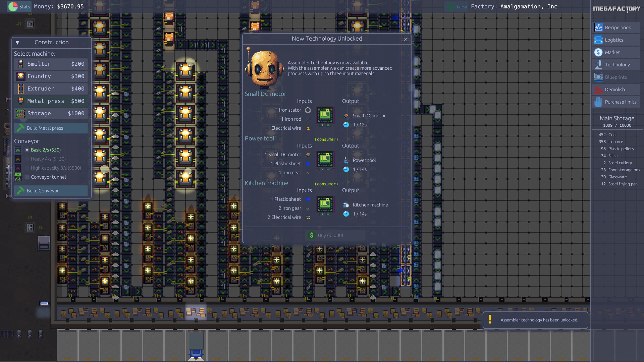Select the Foundry machine in the list
This screenshot has height=362, width=644.
(x=51, y=76)
